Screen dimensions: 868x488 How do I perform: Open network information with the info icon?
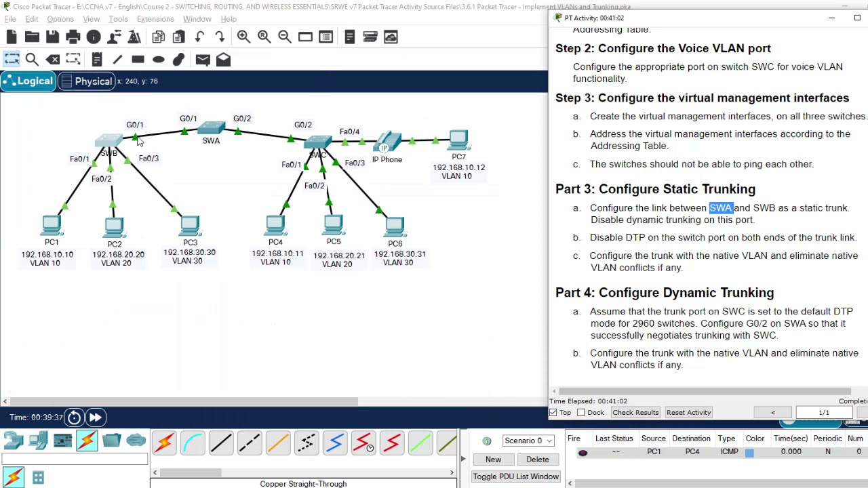tap(94, 37)
